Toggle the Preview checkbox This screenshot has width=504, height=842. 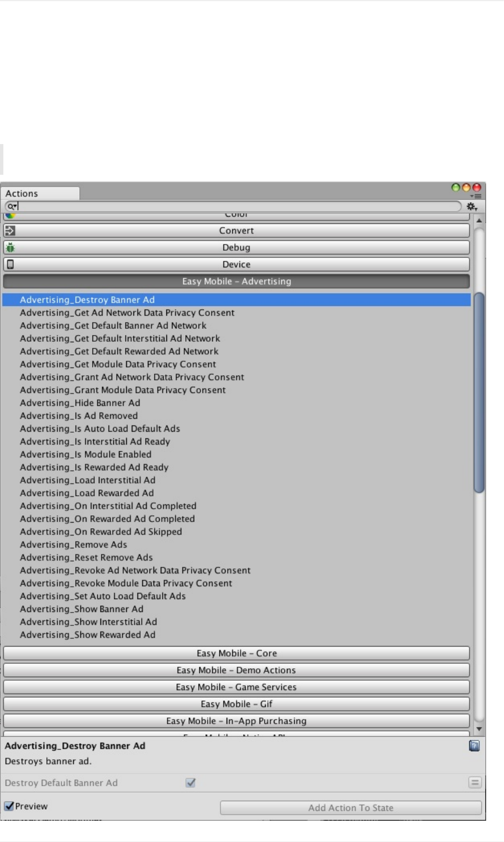point(9,806)
